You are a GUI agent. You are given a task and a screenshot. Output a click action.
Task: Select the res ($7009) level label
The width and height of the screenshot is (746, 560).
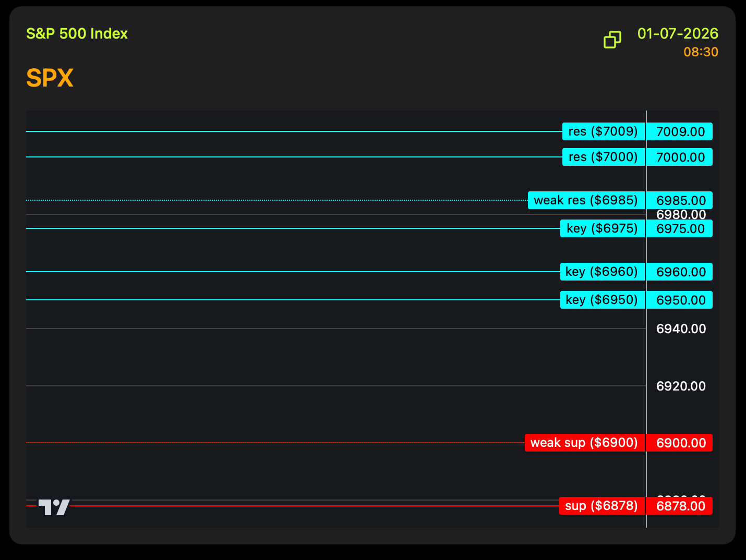pos(603,131)
